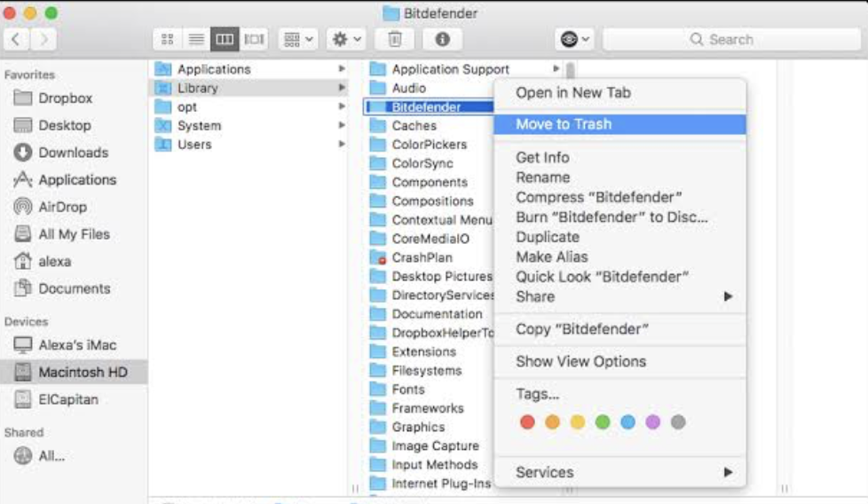
Task: Choose Duplicate from context menu
Action: pos(620,237)
